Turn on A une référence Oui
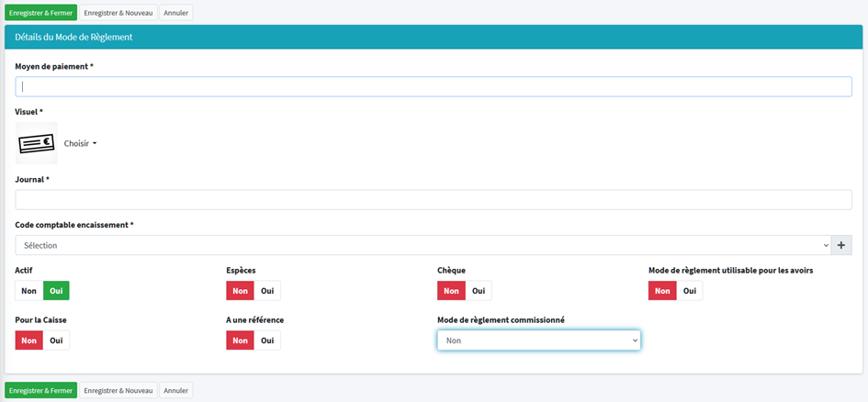 click(267, 341)
